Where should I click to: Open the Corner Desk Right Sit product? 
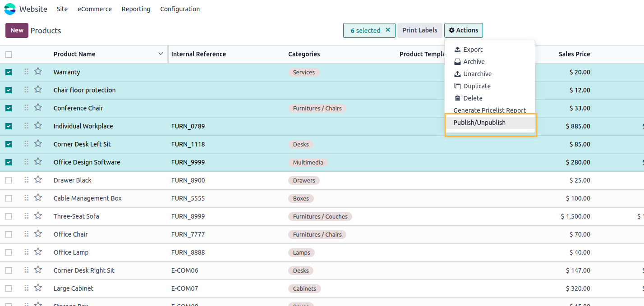84,270
